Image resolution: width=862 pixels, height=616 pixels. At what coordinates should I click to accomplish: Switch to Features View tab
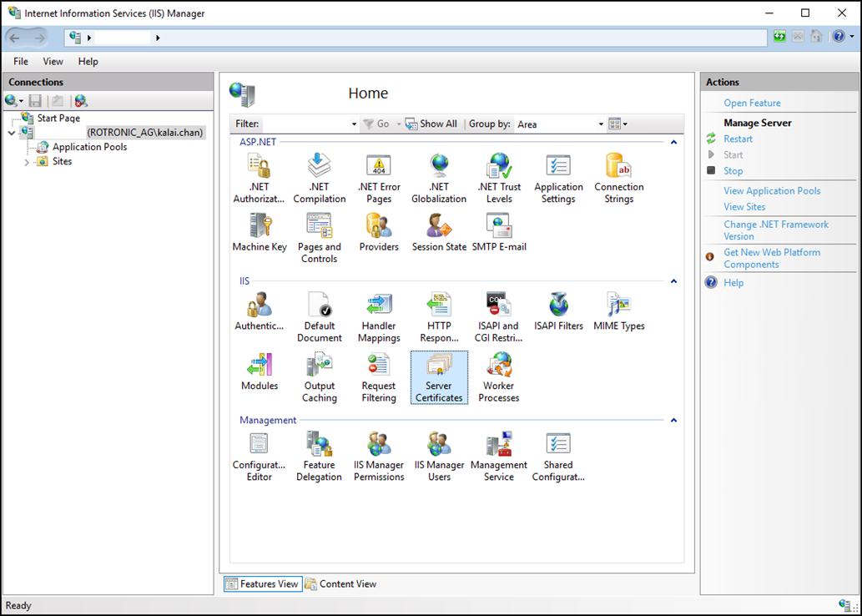coord(263,584)
